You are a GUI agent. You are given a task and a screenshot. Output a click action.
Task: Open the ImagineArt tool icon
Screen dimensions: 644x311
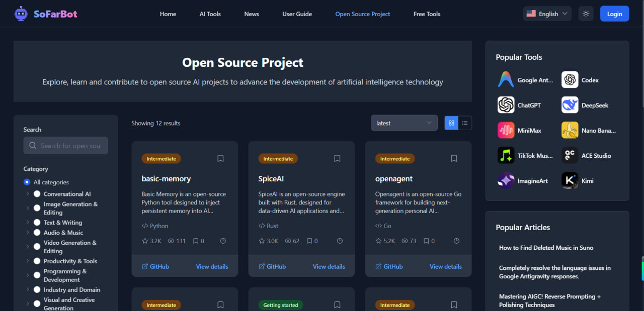[506, 180]
